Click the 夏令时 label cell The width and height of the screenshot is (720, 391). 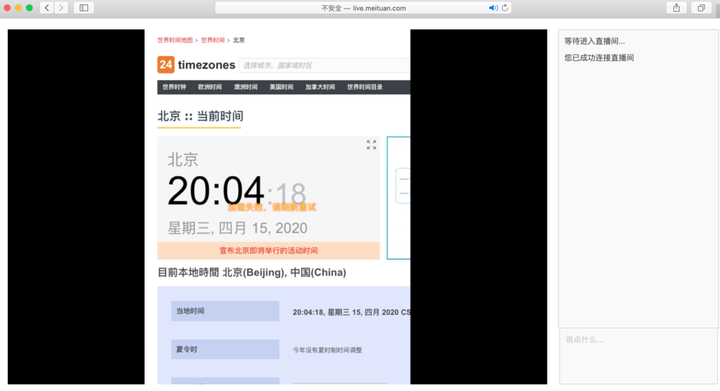click(x=225, y=349)
